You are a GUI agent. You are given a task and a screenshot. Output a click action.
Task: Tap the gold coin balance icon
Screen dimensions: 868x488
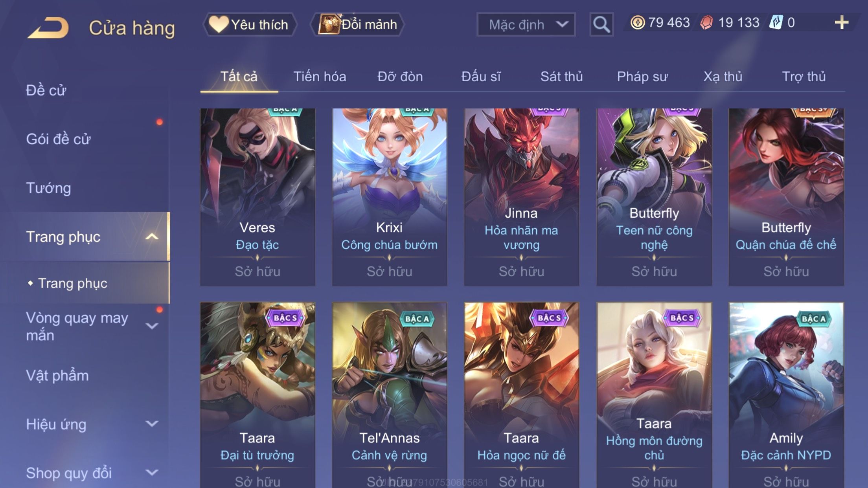click(x=637, y=22)
